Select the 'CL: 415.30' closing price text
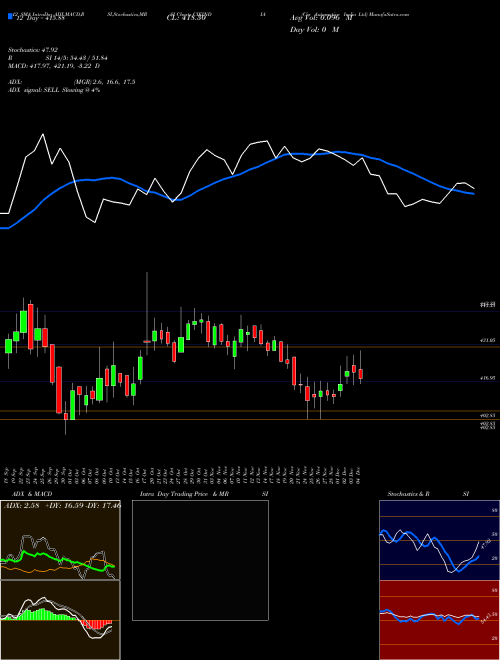Screen dimensions: 500x660 (186, 18)
